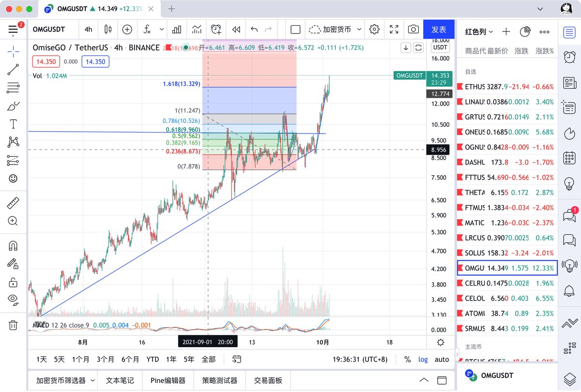Select the text annotation tool
581x392 pixels.
(13, 124)
